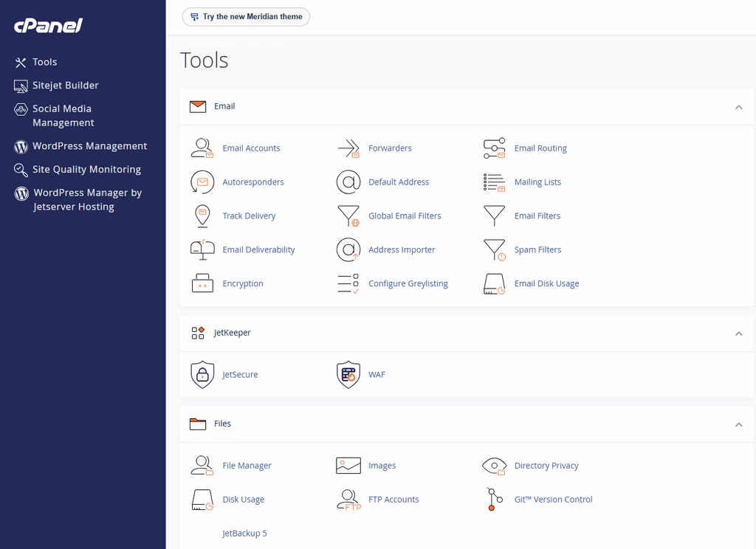Viewport: 756px width, 549px height.
Task: Open the Git™ Version Control link
Action: pyautogui.click(x=553, y=500)
